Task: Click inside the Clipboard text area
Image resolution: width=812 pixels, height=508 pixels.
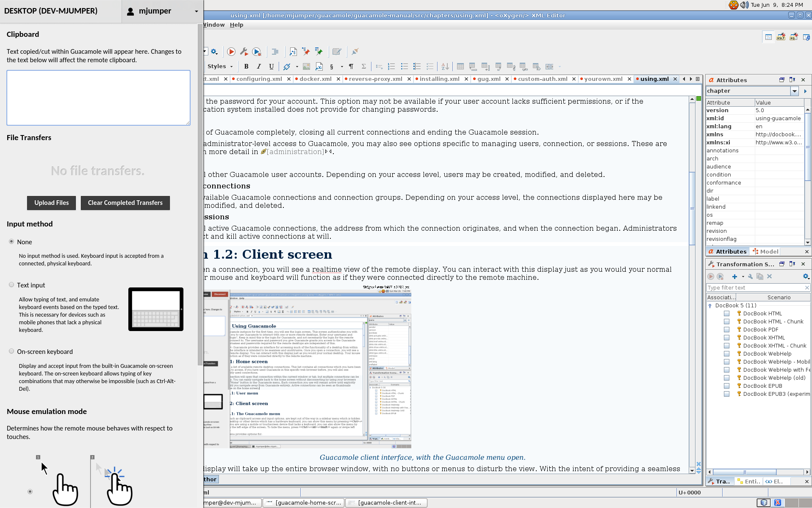Action: pos(98,98)
